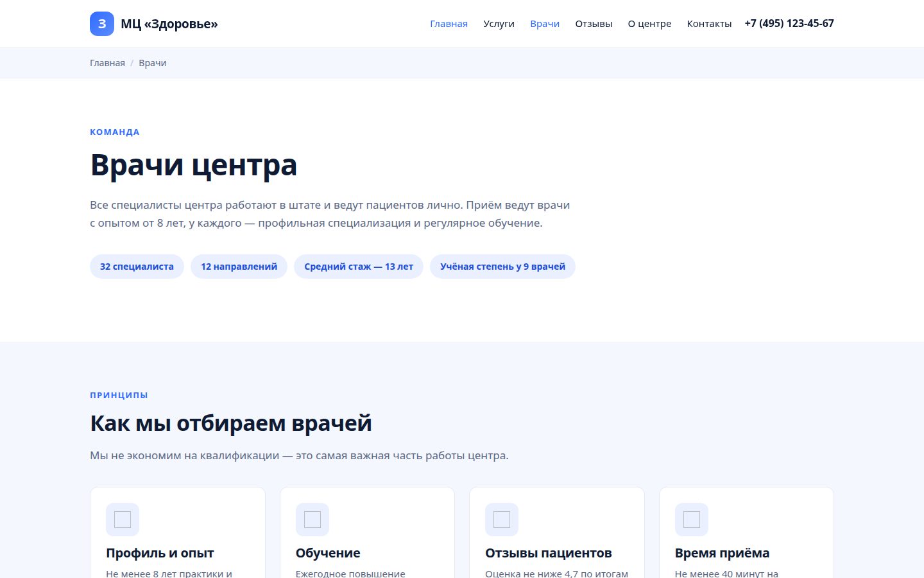Screen dimensions: 924x578
Task: Select the «12 направлений» pill
Action: coord(239,267)
